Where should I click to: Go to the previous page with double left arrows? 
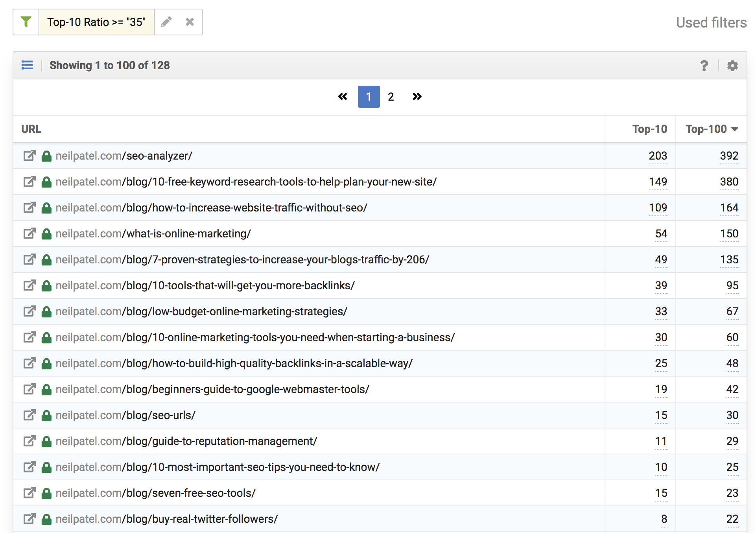(343, 96)
